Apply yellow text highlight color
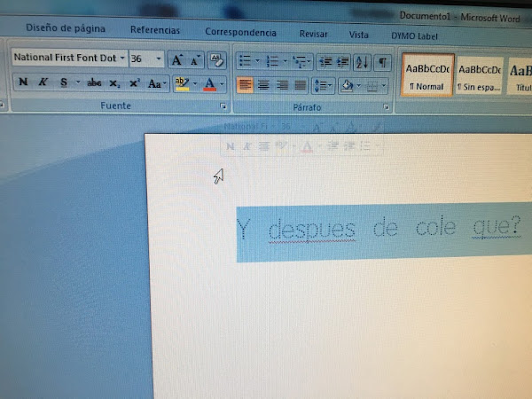 point(182,84)
